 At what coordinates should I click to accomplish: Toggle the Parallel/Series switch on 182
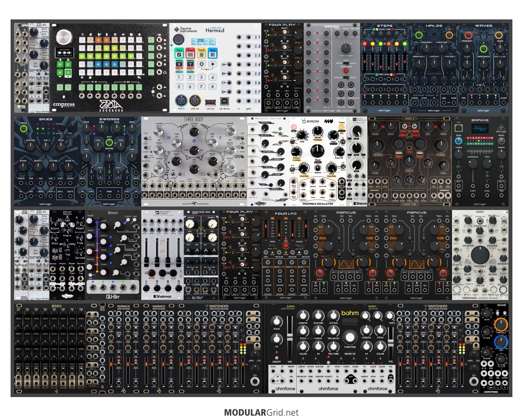click(x=346, y=77)
